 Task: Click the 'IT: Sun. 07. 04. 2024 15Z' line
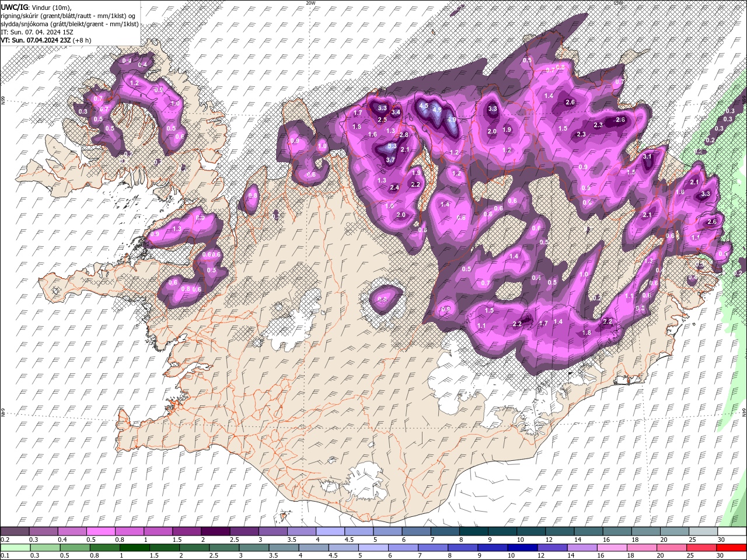(x=37, y=32)
